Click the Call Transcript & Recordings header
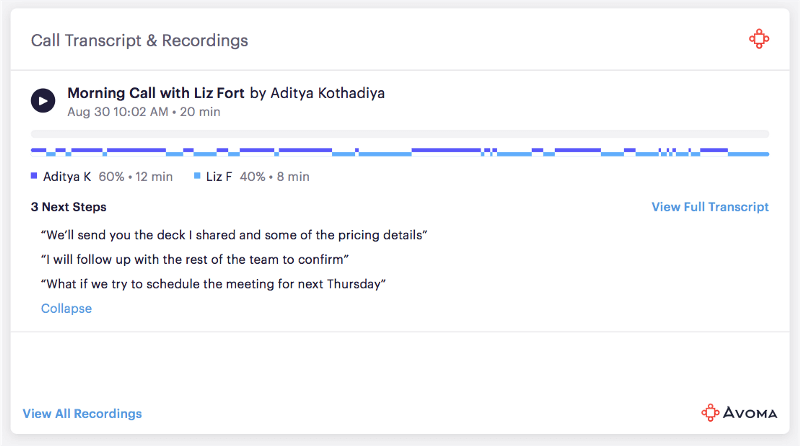The height and width of the screenshot is (446, 800). click(x=140, y=41)
